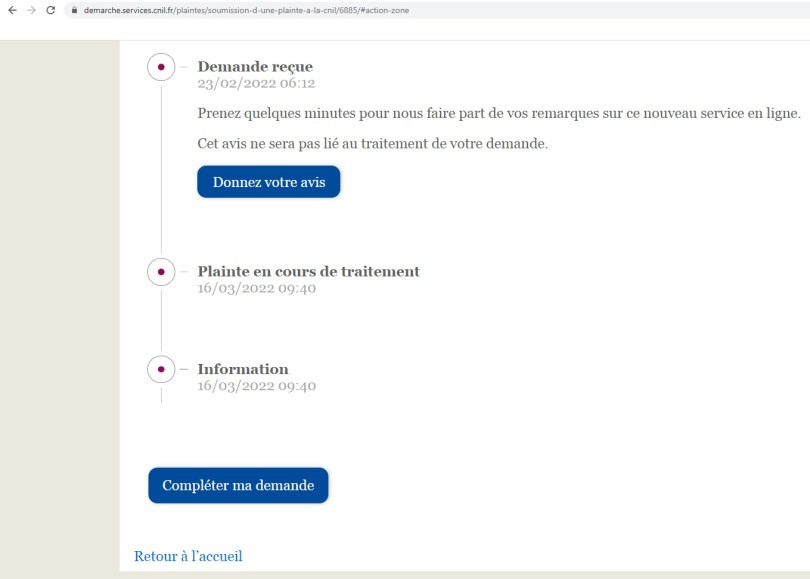Click the date 23/02/2022 06:12
Viewport: 810px width, 579px height.
[x=256, y=84]
